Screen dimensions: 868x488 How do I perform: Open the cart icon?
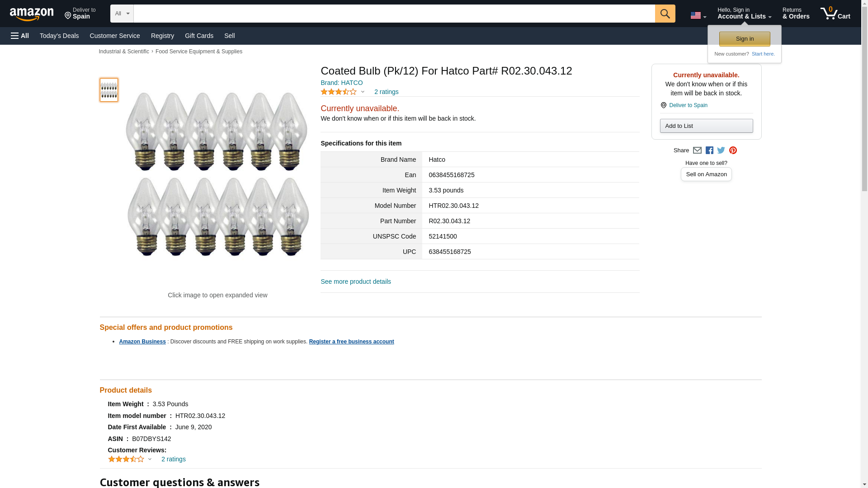pos(835,14)
